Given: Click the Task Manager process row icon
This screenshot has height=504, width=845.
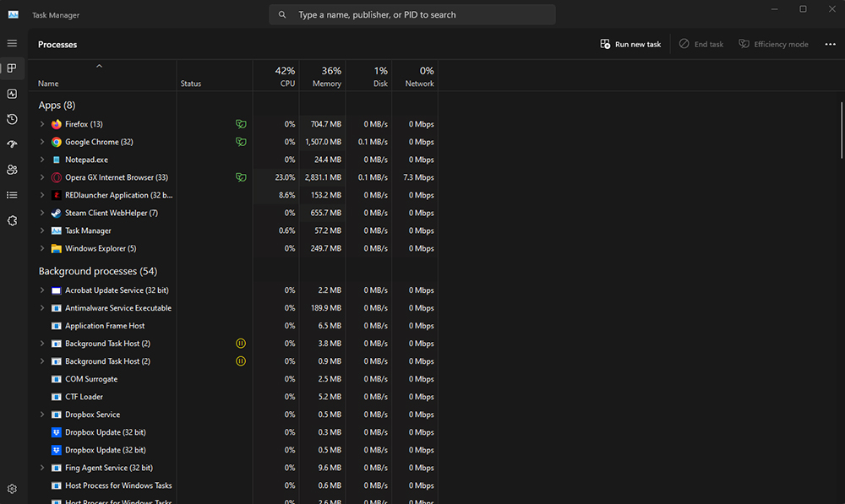Looking at the screenshot, I should (56, 231).
